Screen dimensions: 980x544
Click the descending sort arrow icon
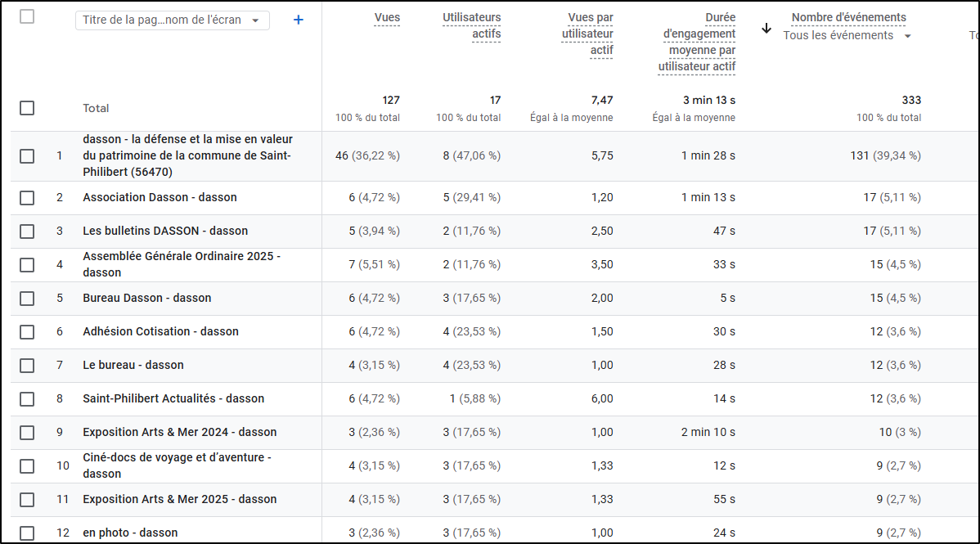(x=766, y=28)
